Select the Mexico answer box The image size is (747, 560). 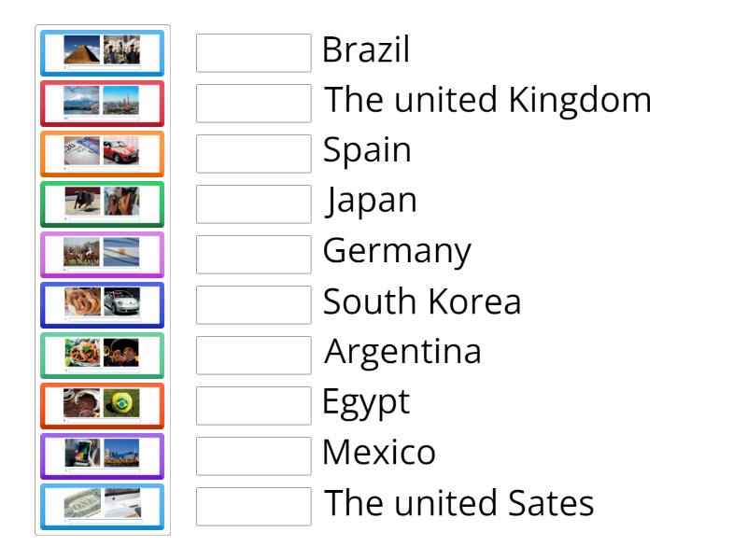click(253, 456)
